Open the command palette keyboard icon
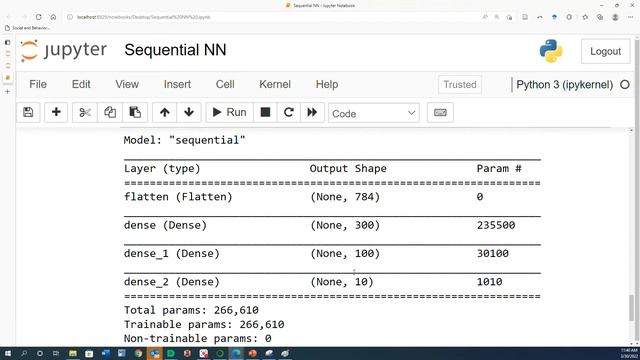The image size is (640, 360). point(440,112)
